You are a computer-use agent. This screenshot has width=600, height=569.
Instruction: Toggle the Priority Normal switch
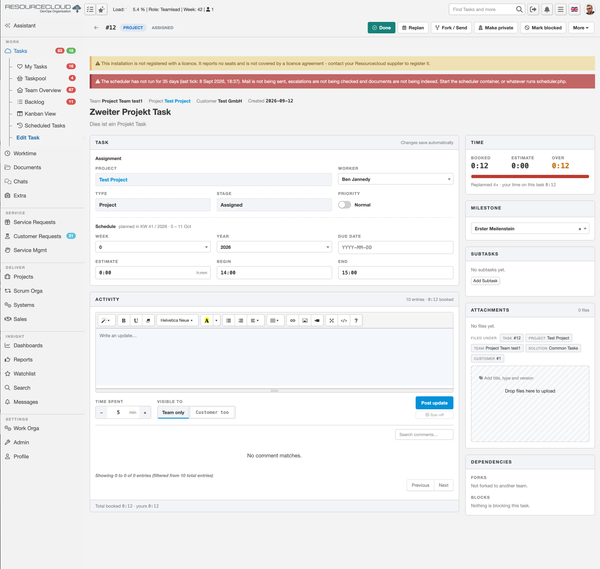tap(344, 205)
